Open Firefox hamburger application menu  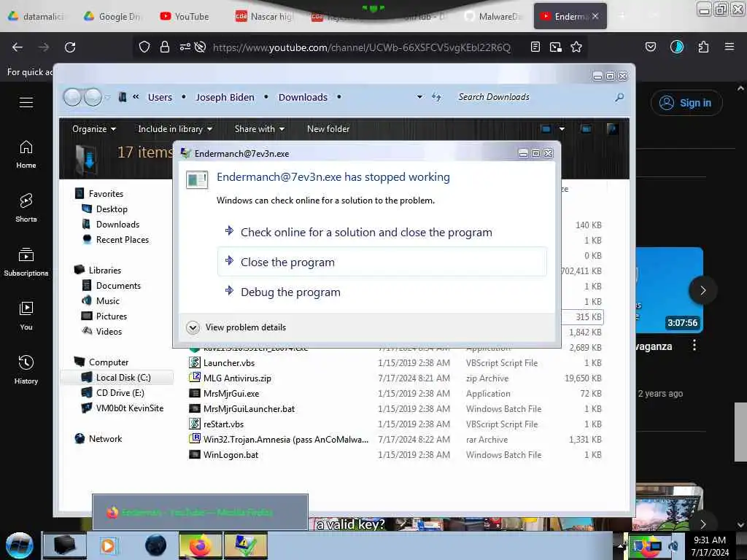[x=729, y=47]
